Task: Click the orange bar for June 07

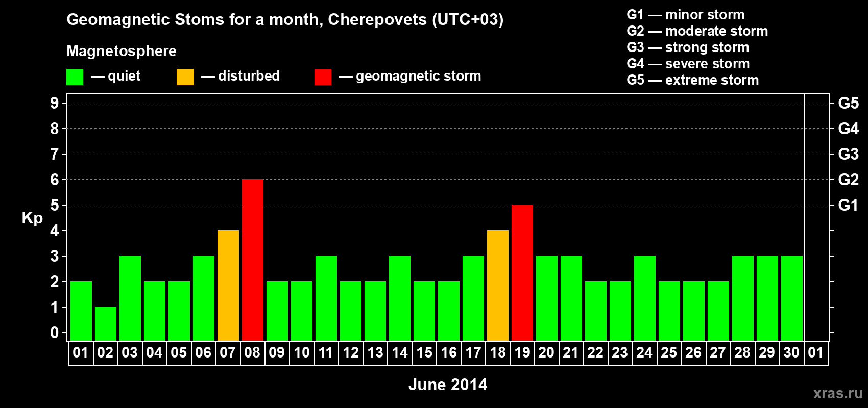Action: click(228, 285)
